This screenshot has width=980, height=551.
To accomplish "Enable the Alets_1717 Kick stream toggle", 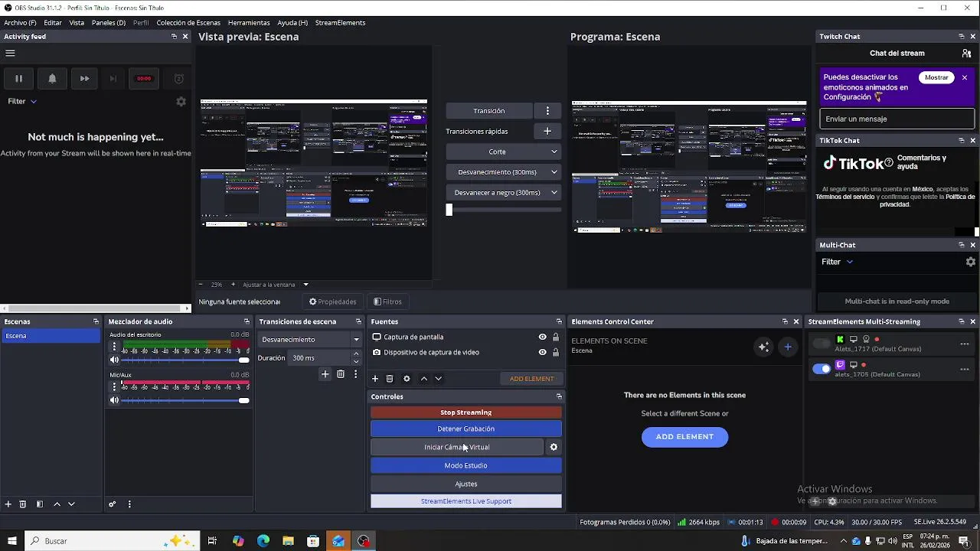I will point(822,344).
